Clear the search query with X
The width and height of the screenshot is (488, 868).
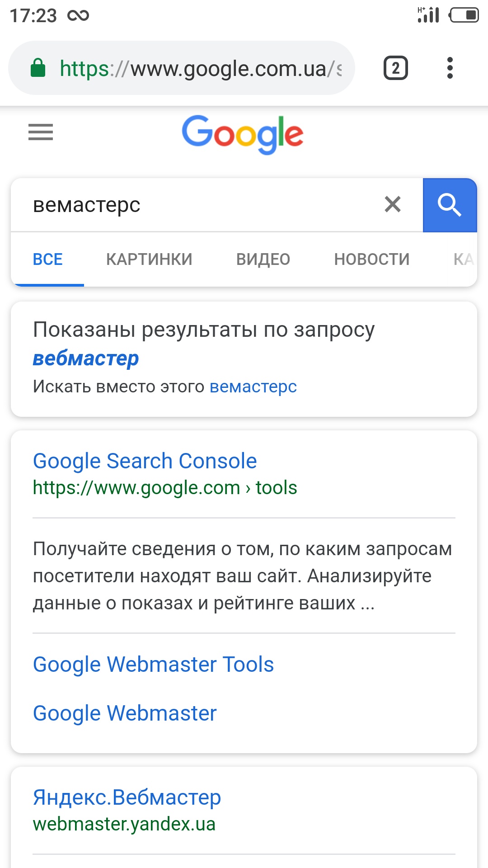[393, 204]
